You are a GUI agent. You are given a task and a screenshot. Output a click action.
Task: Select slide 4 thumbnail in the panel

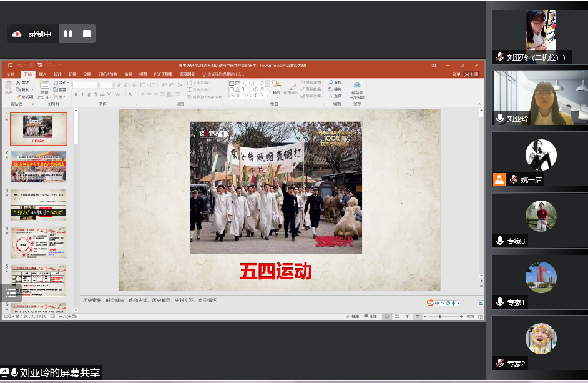click(x=39, y=242)
